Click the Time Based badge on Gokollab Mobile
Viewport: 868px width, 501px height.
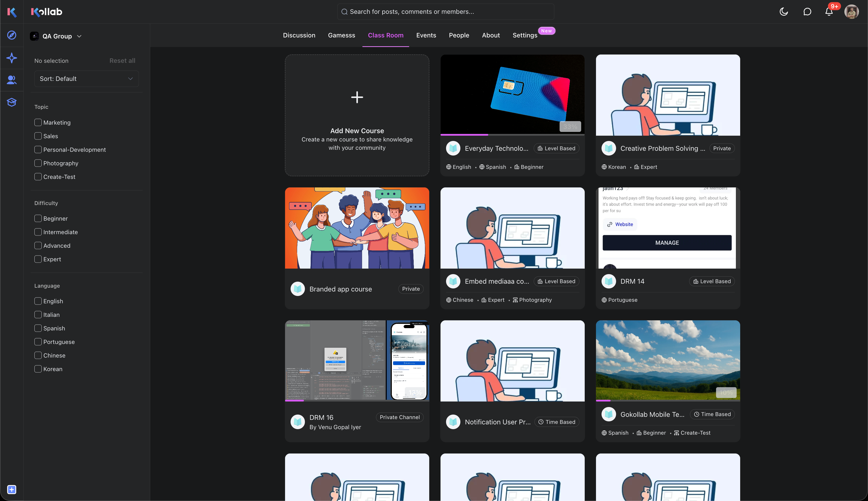(x=712, y=414)
